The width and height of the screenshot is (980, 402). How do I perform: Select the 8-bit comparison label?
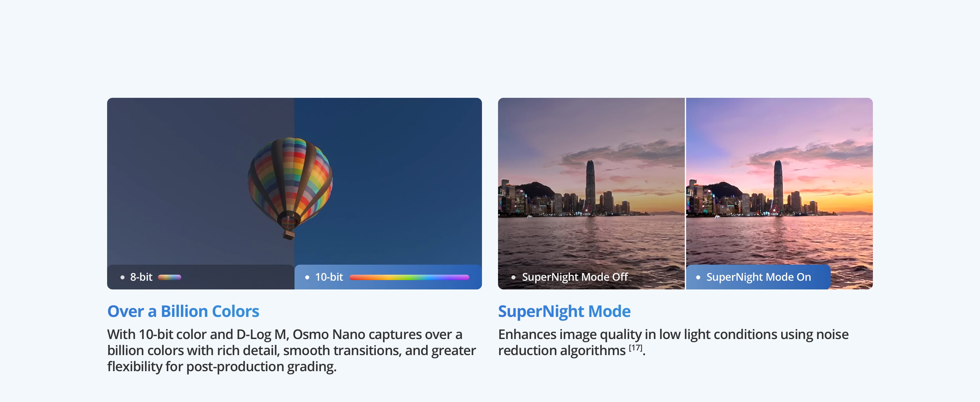(x=141, y=277)
